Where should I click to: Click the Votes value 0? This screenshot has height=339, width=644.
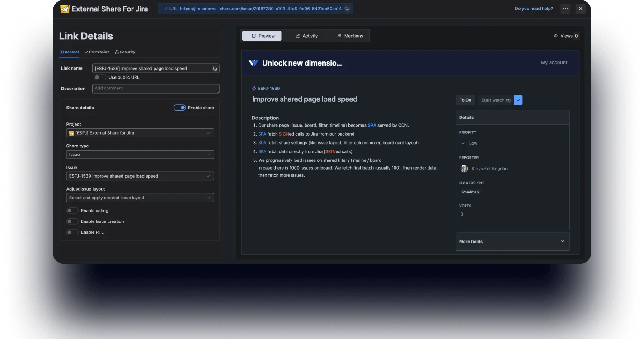tap(461, 214)
